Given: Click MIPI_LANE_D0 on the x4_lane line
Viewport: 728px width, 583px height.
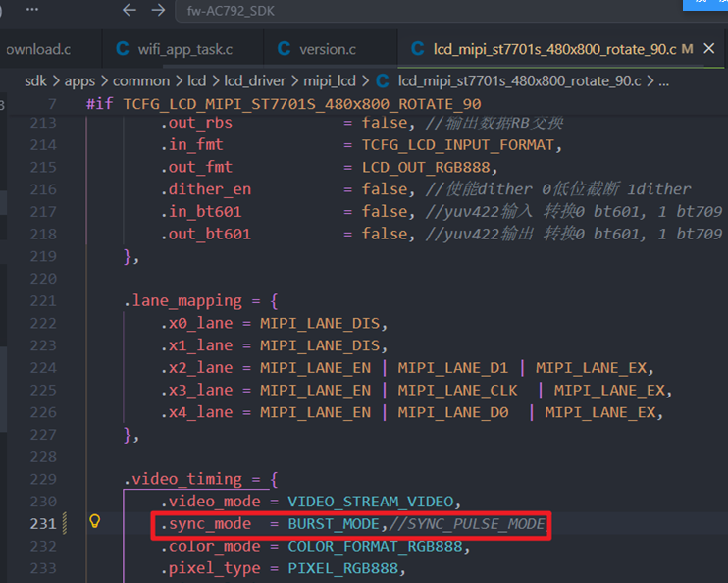Looking at the screenshot, I should click(452, 412).
